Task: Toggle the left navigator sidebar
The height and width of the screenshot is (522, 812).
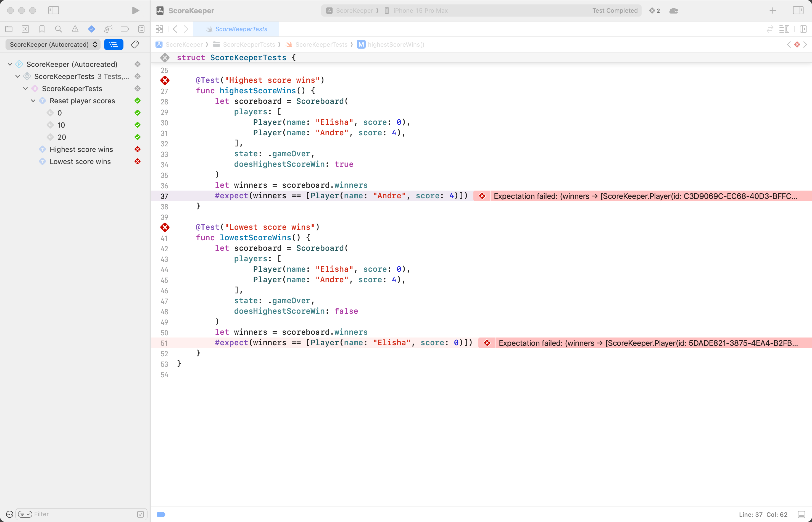Action: (54, 10)
